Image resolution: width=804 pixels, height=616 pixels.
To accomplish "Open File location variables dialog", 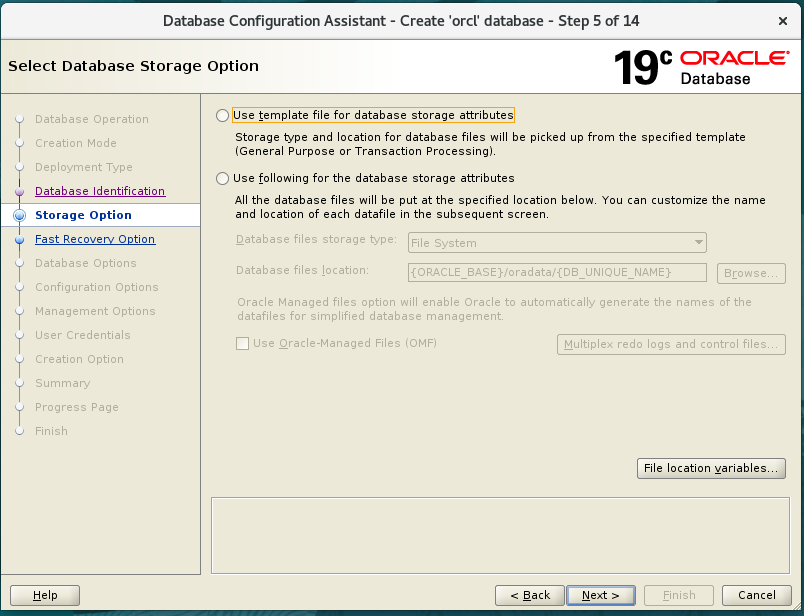I will click(711, 468).
